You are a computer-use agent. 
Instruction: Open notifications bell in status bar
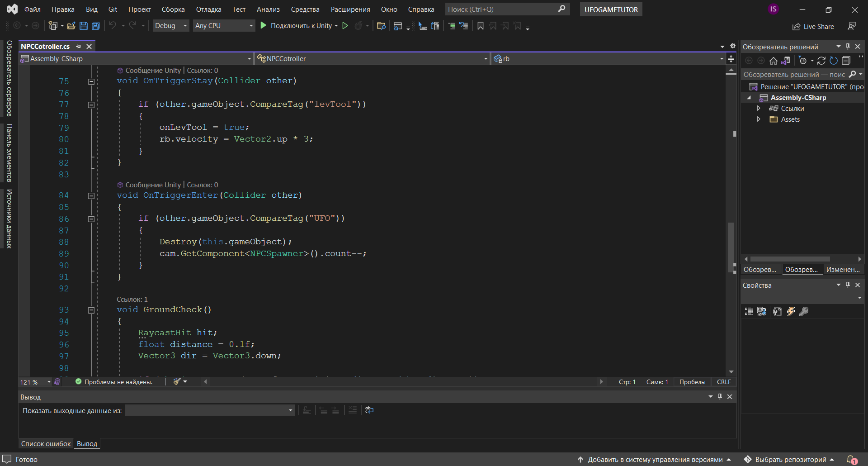tap(852, 460)
